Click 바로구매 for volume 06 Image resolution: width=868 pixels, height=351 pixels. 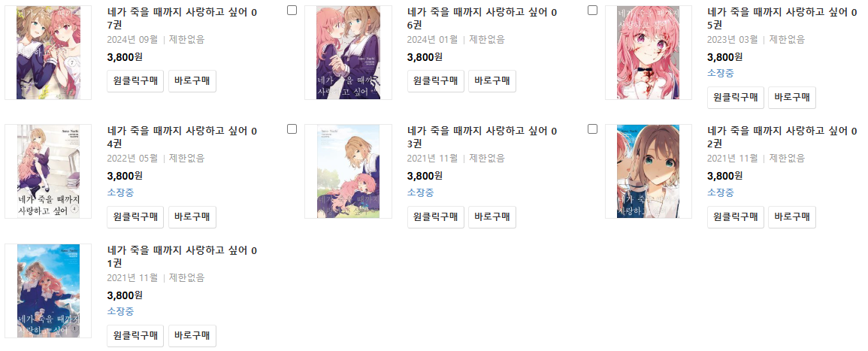492,81
